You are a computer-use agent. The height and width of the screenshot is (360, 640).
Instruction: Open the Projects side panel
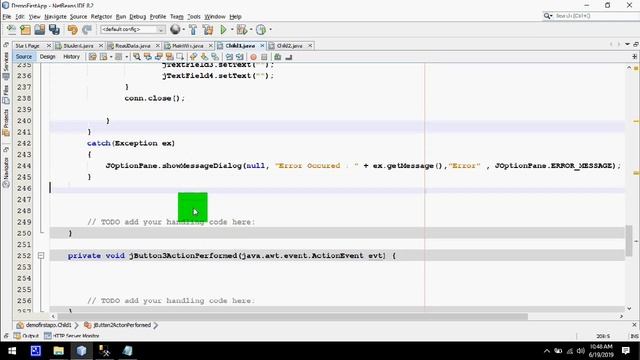click(x=6, y=123)
